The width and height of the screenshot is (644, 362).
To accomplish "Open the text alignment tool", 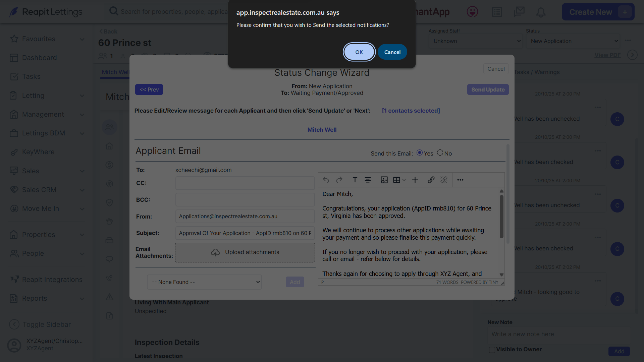I will click(368, 180).
